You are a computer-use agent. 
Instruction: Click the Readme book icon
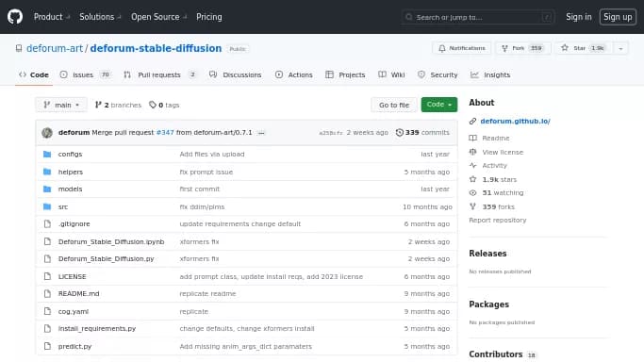click(472, 138)
